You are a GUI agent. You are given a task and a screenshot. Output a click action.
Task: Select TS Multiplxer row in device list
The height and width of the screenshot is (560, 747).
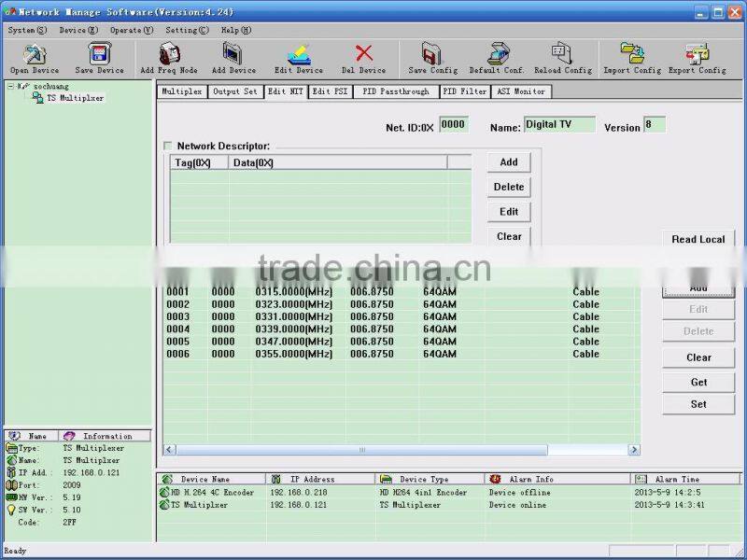click(448, 505)
